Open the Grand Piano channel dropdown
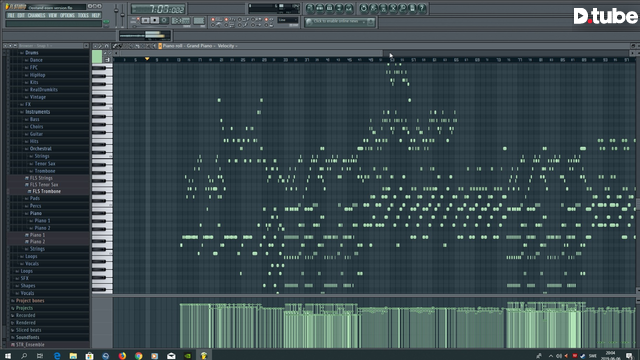Viewport: 640px width, 360px height. 200,46
